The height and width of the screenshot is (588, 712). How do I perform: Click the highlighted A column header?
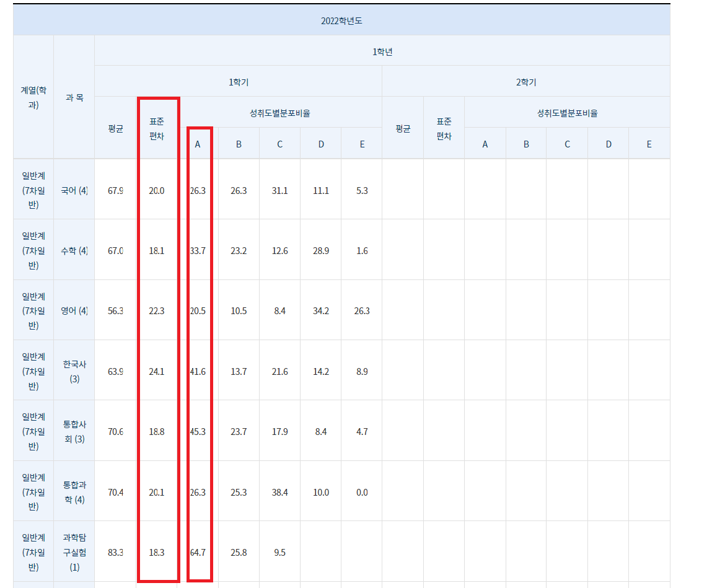tap(197, 143)
